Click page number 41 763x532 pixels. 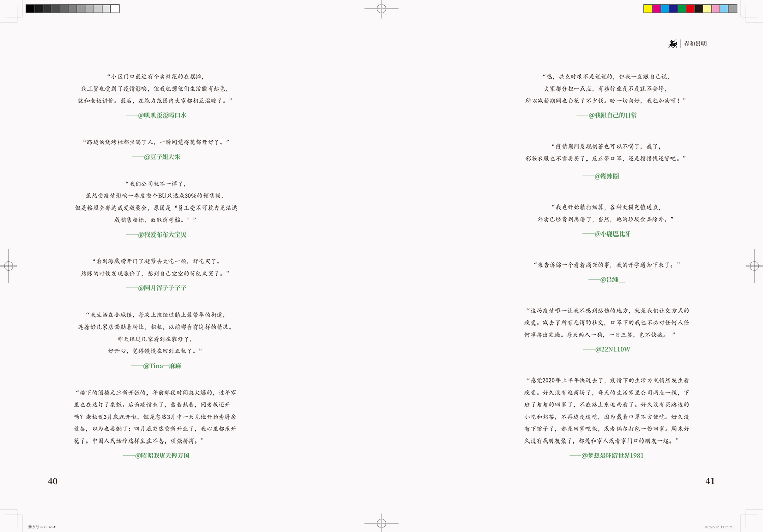point(710,481)
